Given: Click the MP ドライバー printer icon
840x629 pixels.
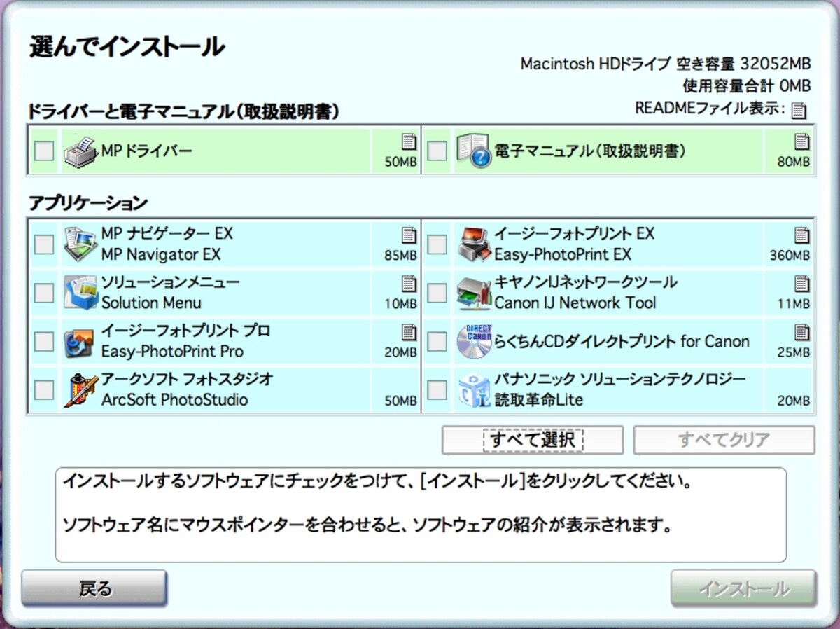Looking at the screenshot, I should (80, 151).
